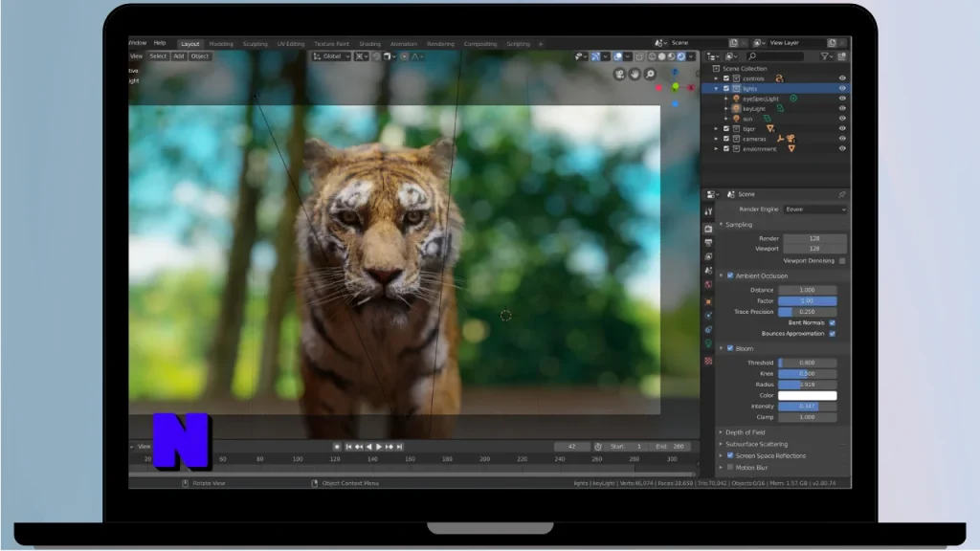Open the World properties tab icon
Viewport: 980px width, 551px height.
708,284
